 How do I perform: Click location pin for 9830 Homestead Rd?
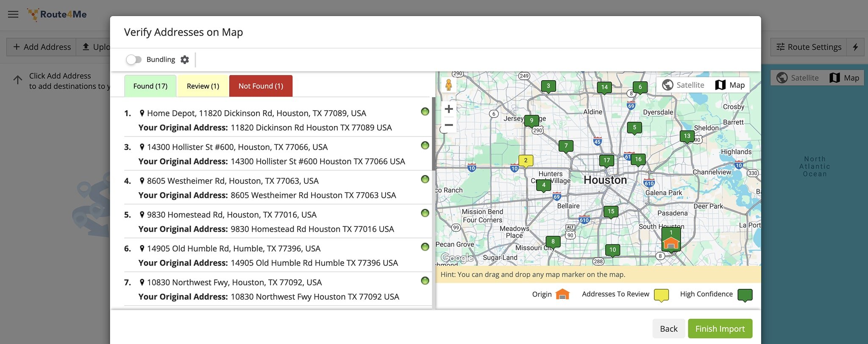pyautogui.click(x=142, y=215)
